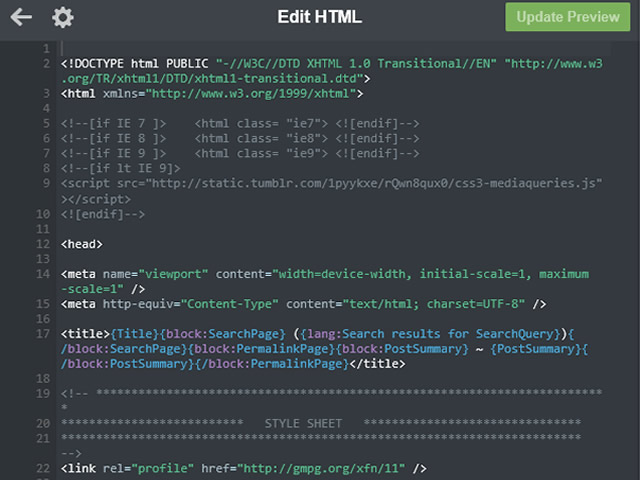640x480 pixels.
Task: Click the '{Title}' variable in title tag
Action: tap(134, 334)
